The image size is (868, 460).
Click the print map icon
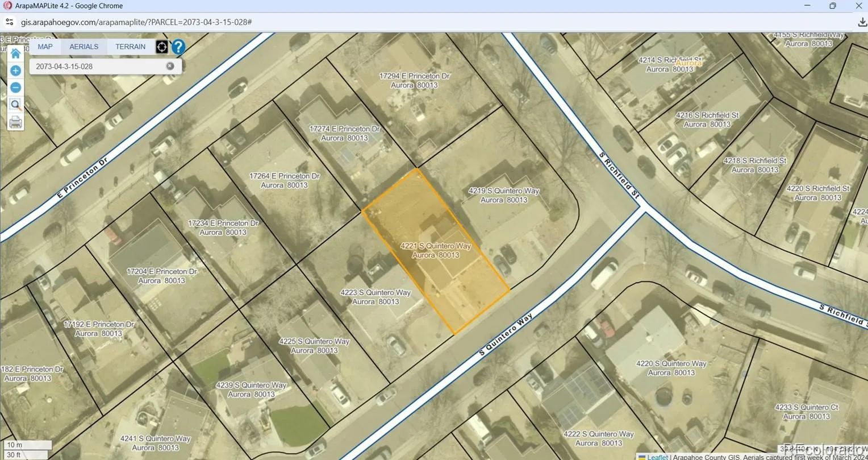pos(15,122)
